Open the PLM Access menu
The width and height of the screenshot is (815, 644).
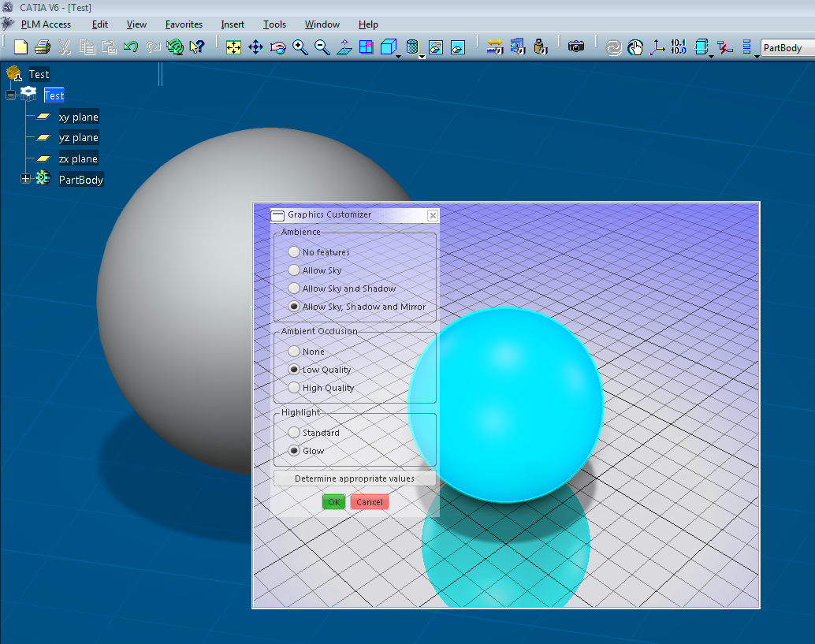(46, 24)
